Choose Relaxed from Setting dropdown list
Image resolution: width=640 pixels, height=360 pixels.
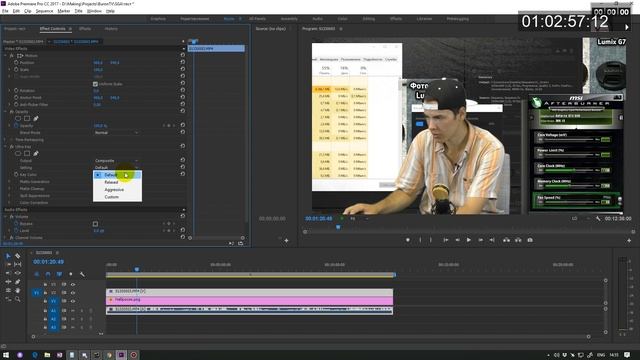pyautogui.click(x=117, y=182)
